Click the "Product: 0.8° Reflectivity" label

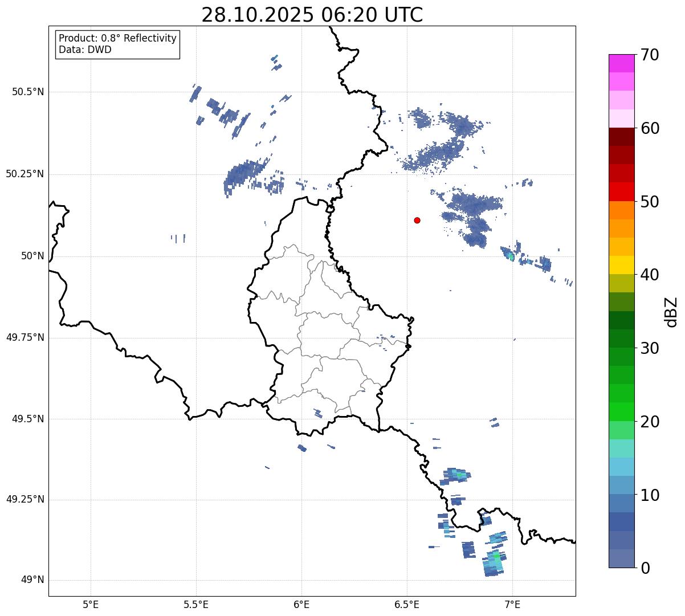pos(118,38)
